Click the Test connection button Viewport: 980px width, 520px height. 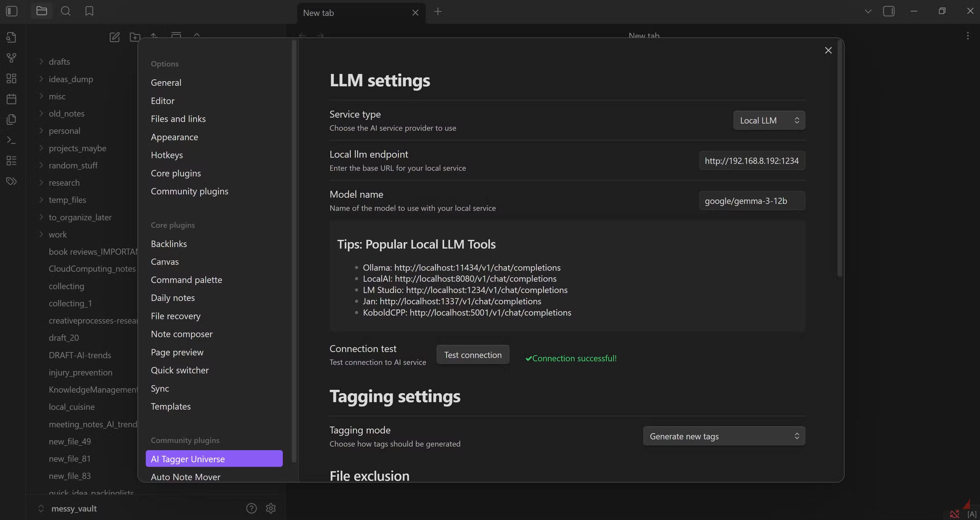pos(473,355)
